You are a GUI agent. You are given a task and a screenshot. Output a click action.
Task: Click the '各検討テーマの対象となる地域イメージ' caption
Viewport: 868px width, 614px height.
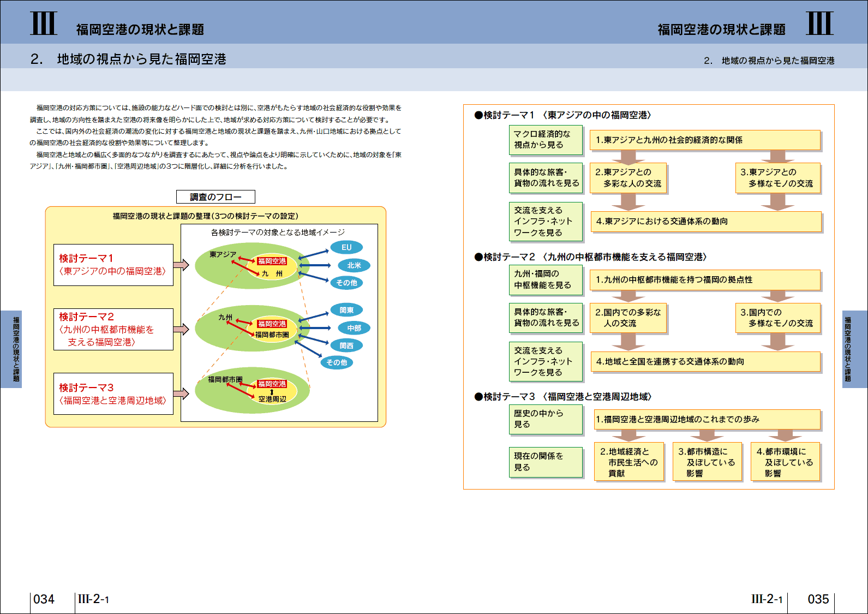point(278,233)
